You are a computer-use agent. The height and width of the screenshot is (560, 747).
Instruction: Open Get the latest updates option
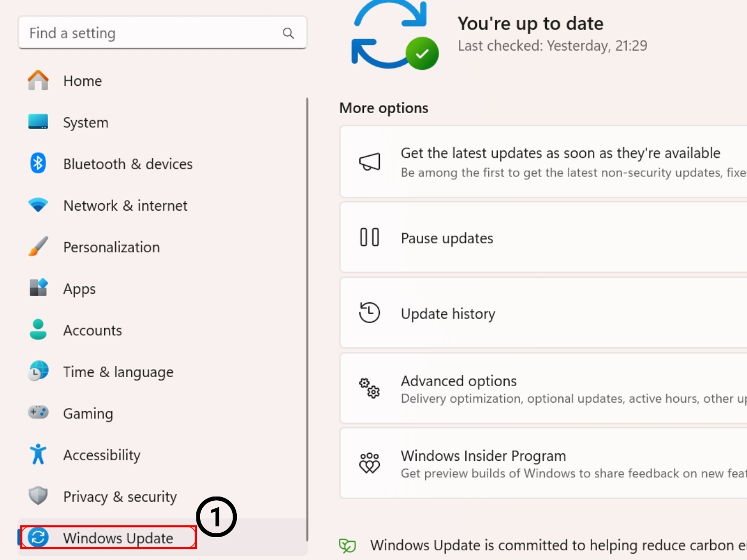click(x=543, y=162)
